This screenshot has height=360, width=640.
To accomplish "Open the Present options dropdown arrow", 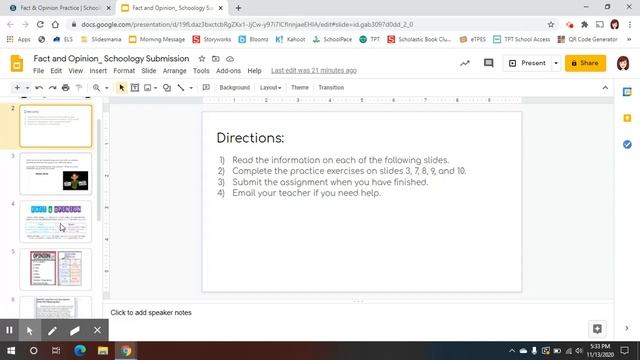I will (556, 63).
